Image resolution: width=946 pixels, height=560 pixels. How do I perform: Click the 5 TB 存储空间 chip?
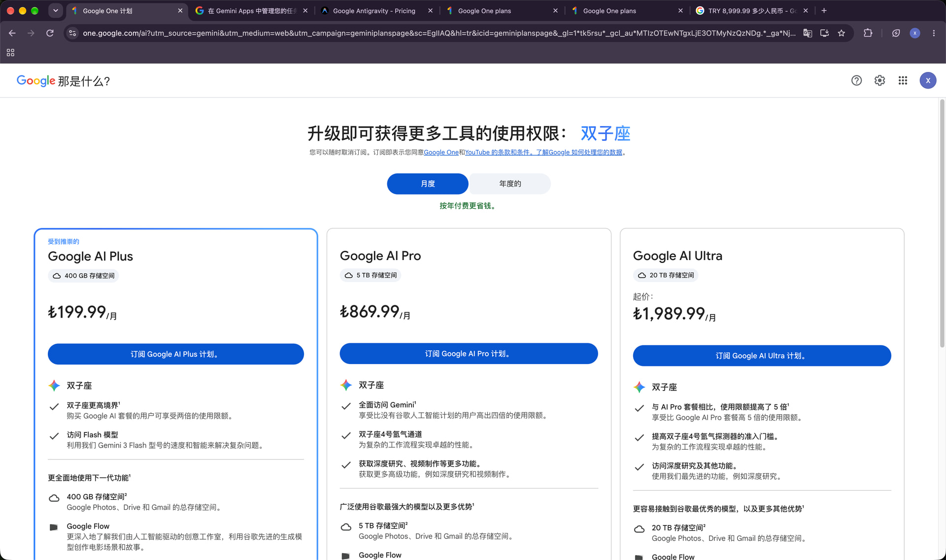pos(371,275)
